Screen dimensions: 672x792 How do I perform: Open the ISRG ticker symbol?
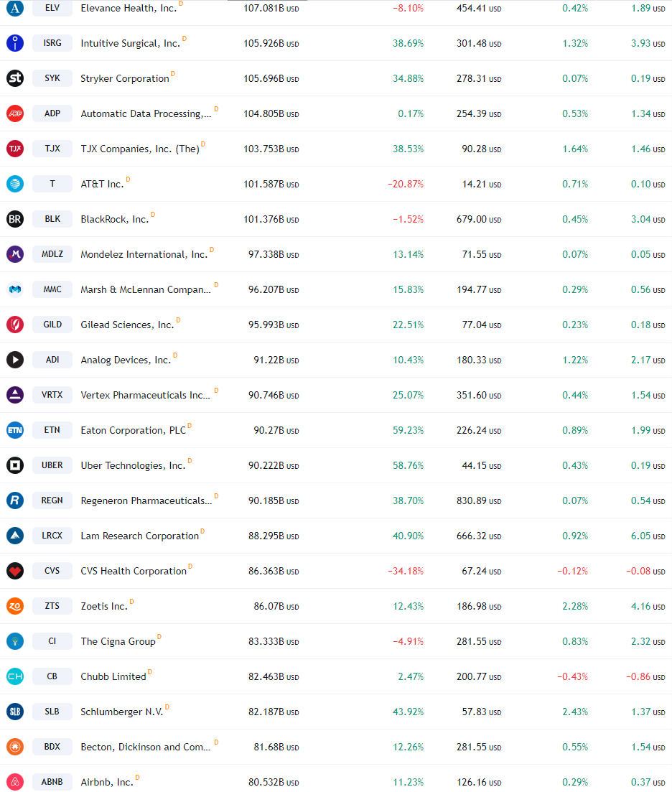point(52,43)
